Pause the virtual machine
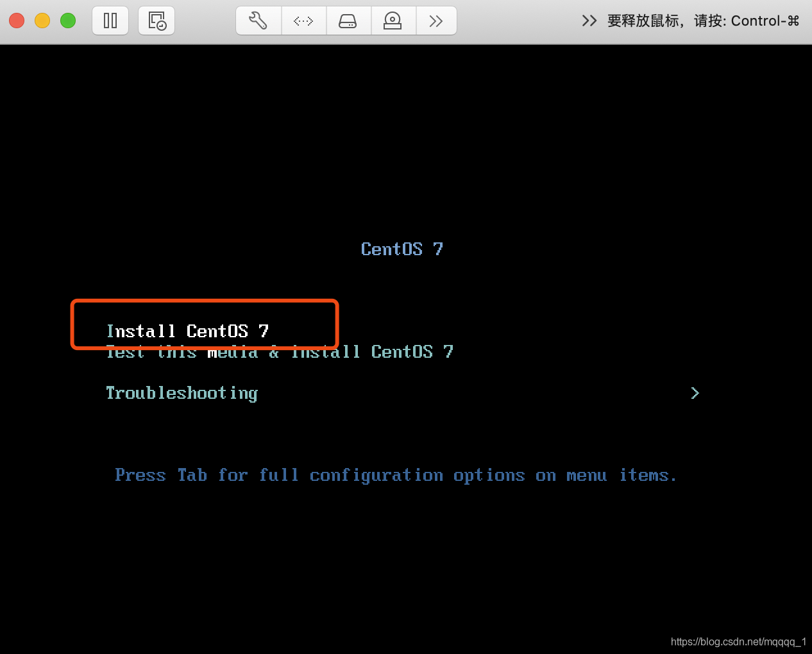Screen dimensions: 812x654 pos(110,21)
